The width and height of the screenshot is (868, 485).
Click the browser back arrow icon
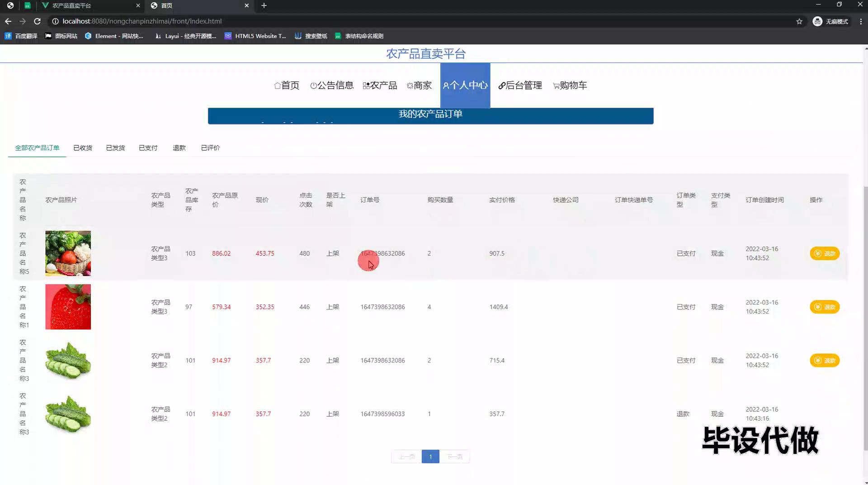tap(8, 21)
